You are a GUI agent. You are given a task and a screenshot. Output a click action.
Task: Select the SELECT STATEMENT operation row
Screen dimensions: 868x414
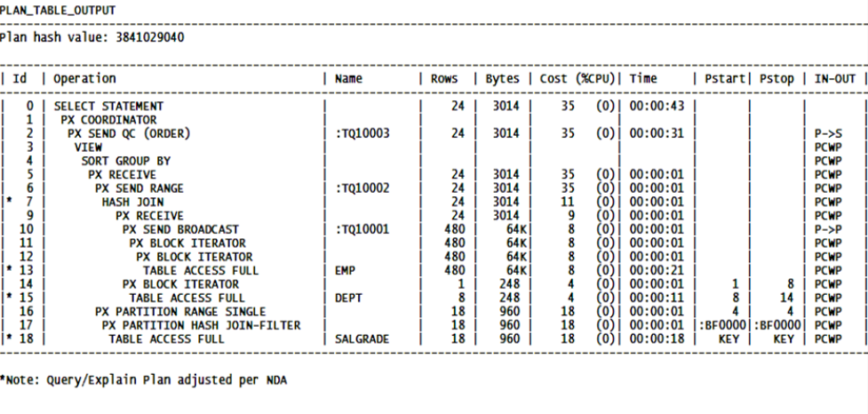[108, 106]
